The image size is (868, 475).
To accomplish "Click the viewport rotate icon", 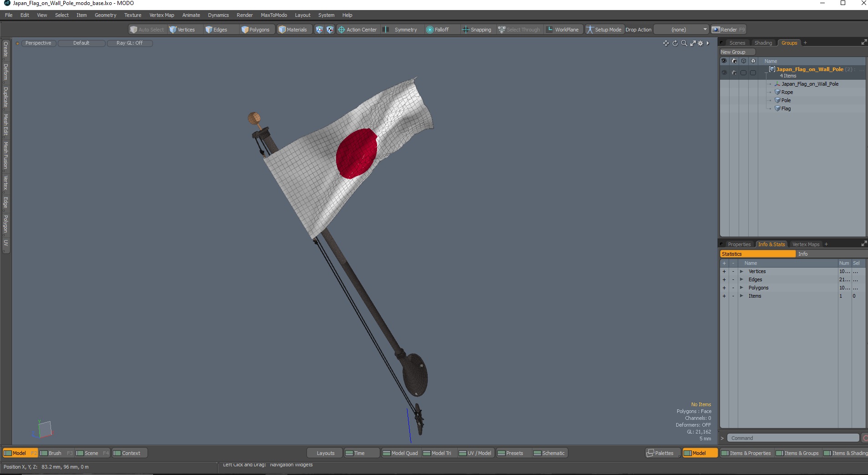I will click(x=675, y=43).
